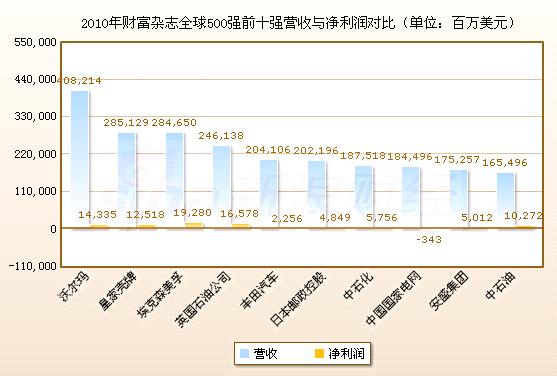Select the 沃尔玛 revenue bar
This screenshot has width=557, height=376.
click(80, 160)
